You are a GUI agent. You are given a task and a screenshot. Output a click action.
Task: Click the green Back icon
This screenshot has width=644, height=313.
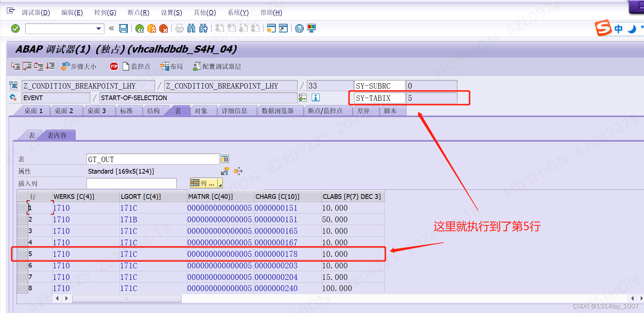140,28
